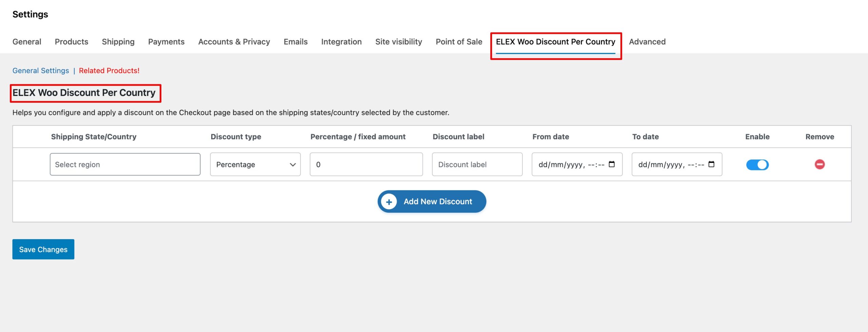This screenshot has width=868, height=332.
Task: Toggle the Enable switch for the discount
Action: tap(757, 165)
